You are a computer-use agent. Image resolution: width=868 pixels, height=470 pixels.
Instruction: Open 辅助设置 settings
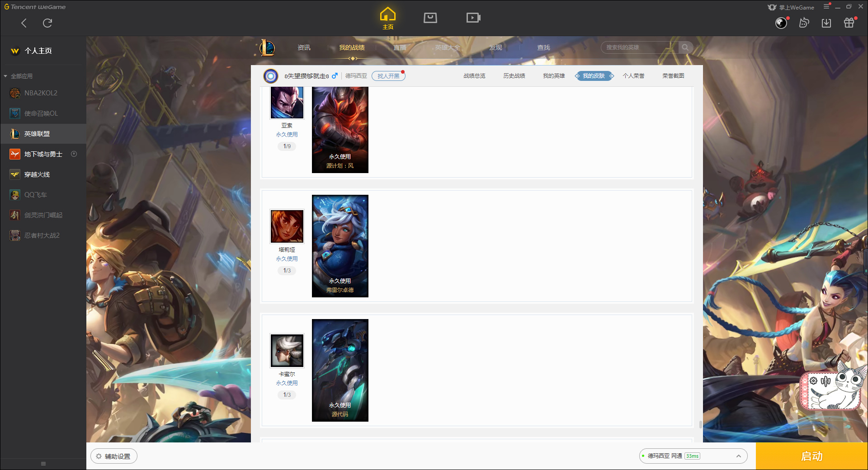pos(113,456)
